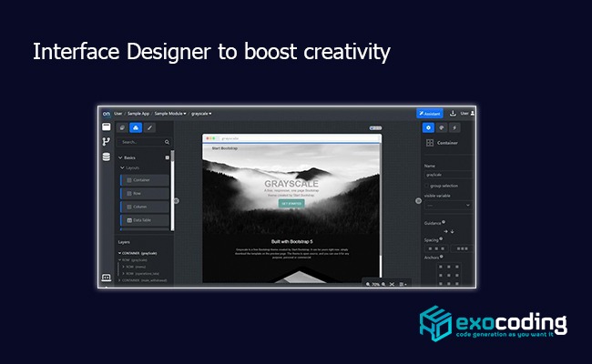The width and height of the screenshot is (592, 364).
Task: Click the right Spacing control group
Action: click(462, 248)
